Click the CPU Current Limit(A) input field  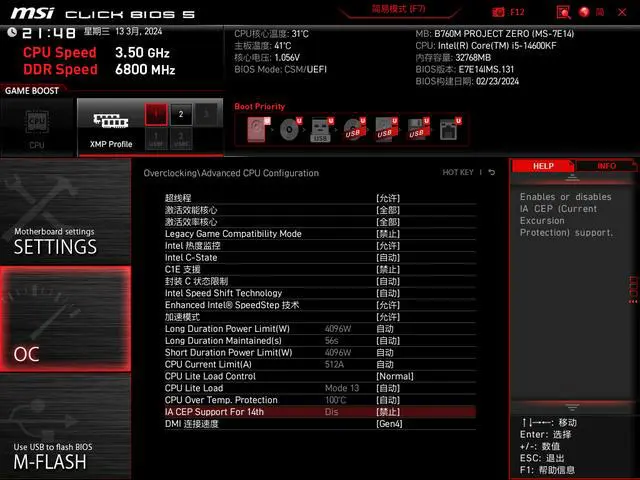click(384, 364)
